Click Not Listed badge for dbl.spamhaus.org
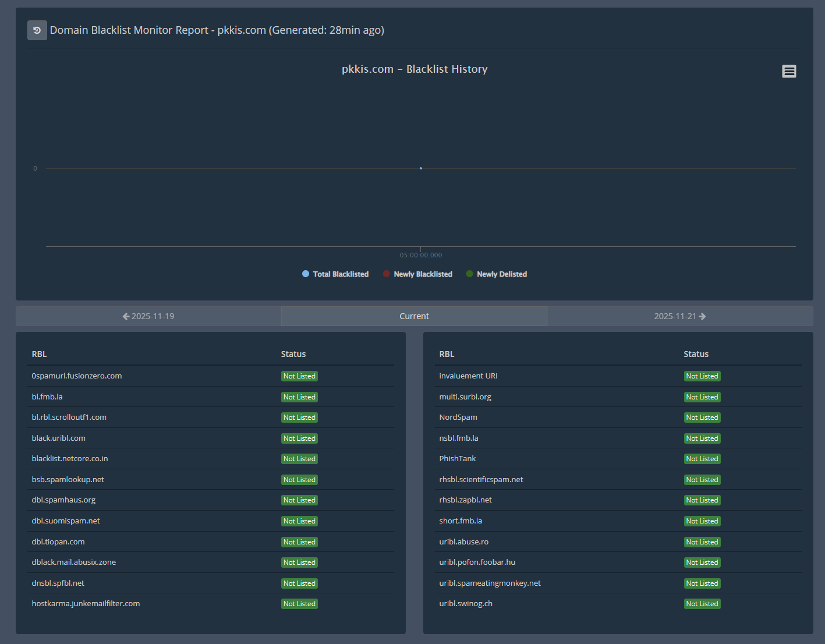825x644 pixels. tap(299, 500)
